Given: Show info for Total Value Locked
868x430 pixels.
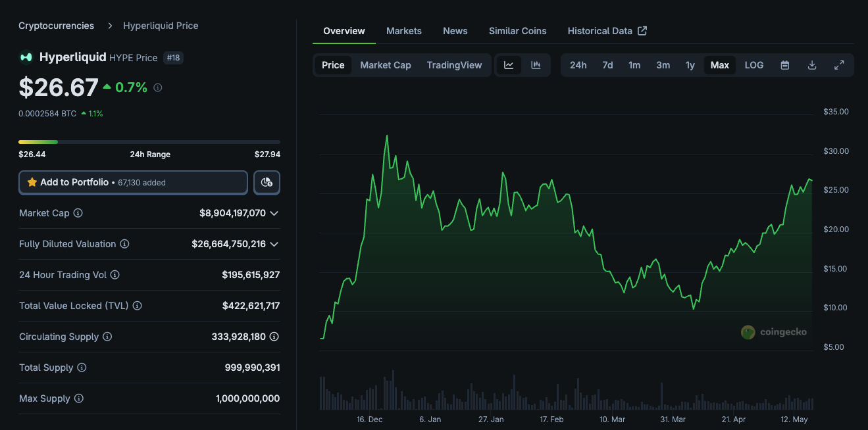Looking at the screenshot, I should [x=137, y=306].
